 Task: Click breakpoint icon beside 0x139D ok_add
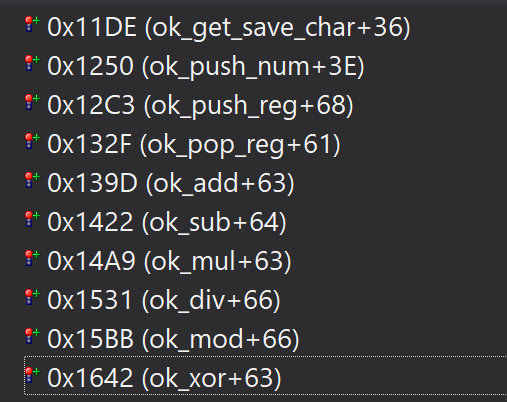tap(33, 181)
